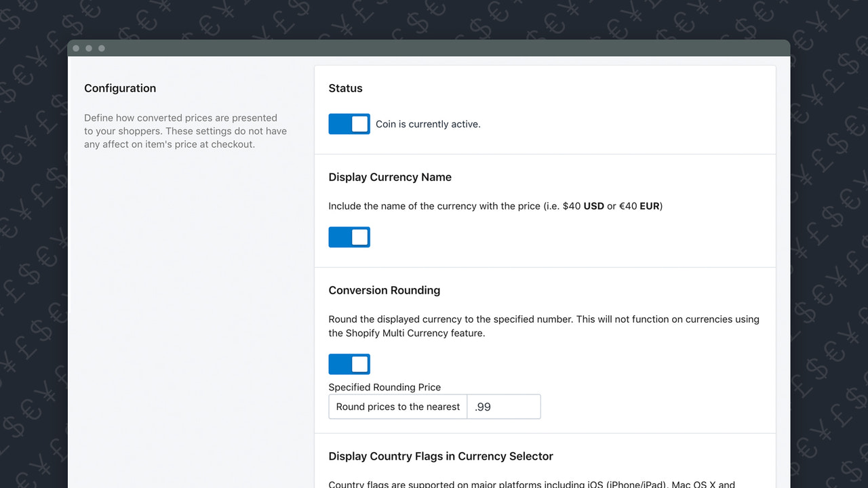Screen dimensions: 868x488
Task: Click the currency name example text with $40 USD
Action: pyautogui.click(x=495, y=206)
